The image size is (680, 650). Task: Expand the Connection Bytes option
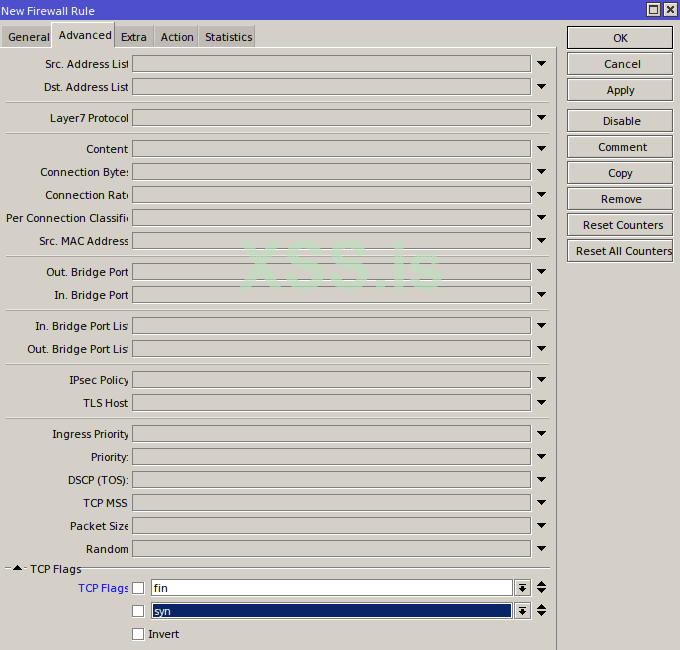[x=541, y=172]
